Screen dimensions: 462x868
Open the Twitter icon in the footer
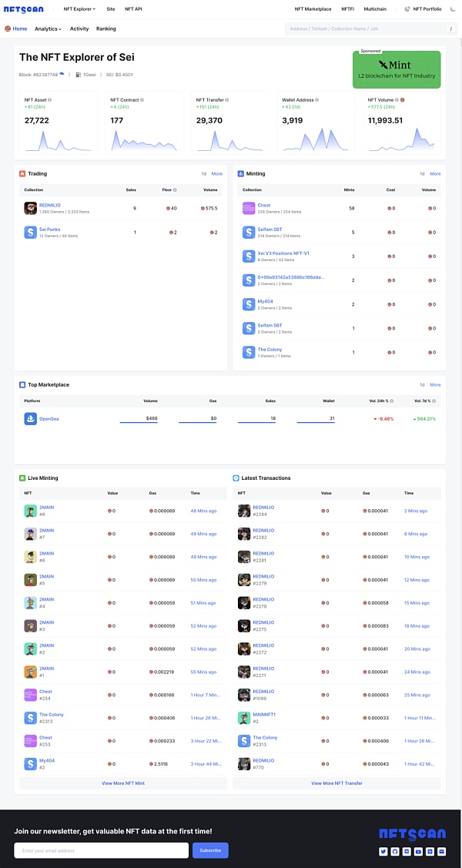click(x=383, y=851)
